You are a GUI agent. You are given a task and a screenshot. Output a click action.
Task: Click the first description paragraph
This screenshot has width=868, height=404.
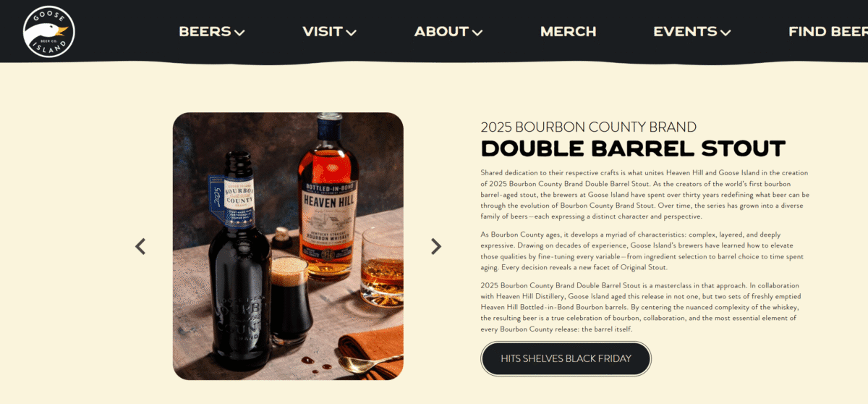(645, 195)
